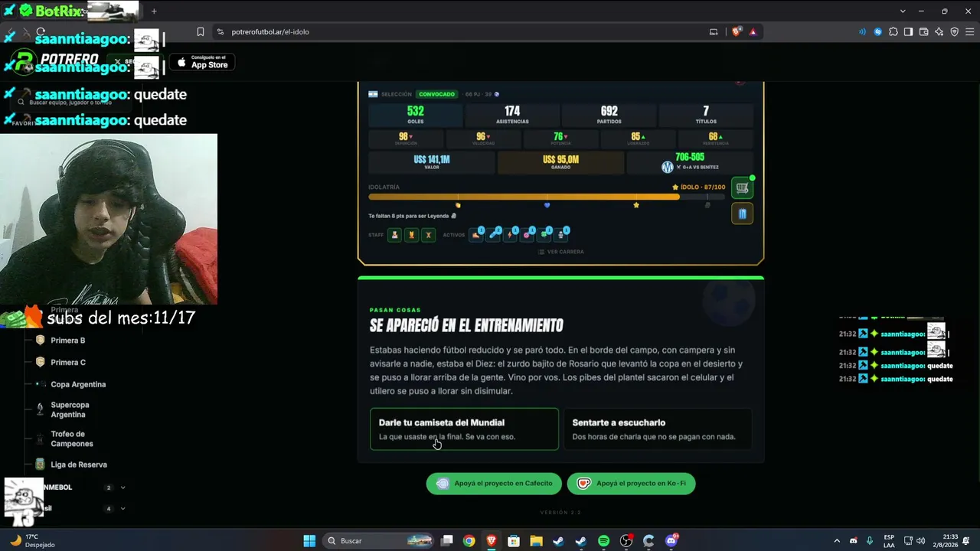Open Spotify from the taskbar

[x=603, y=541]
